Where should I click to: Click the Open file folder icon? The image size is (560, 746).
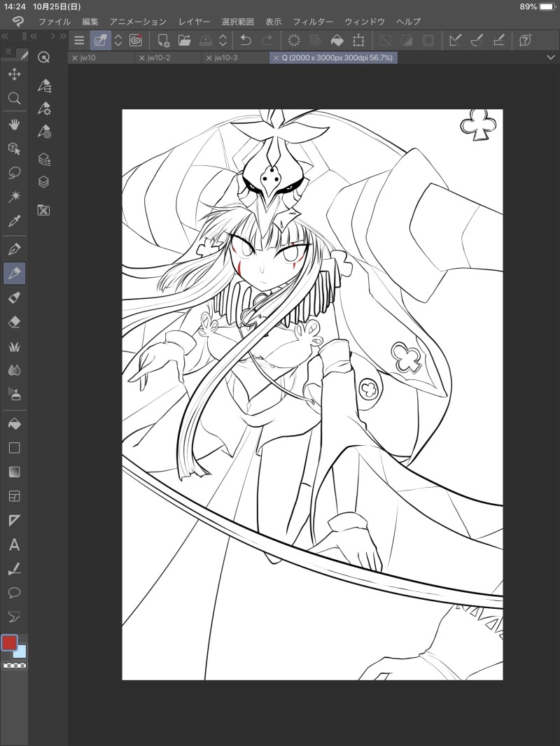click(185, 41)
